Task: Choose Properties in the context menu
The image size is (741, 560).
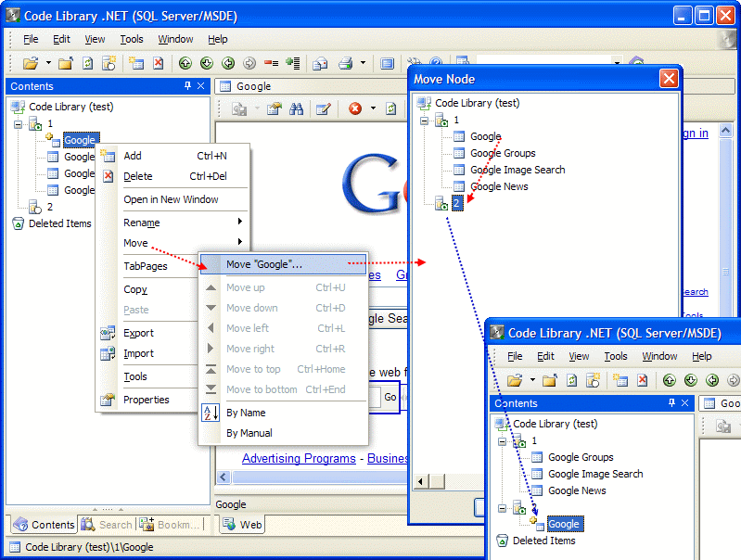Action: [147, 400]
